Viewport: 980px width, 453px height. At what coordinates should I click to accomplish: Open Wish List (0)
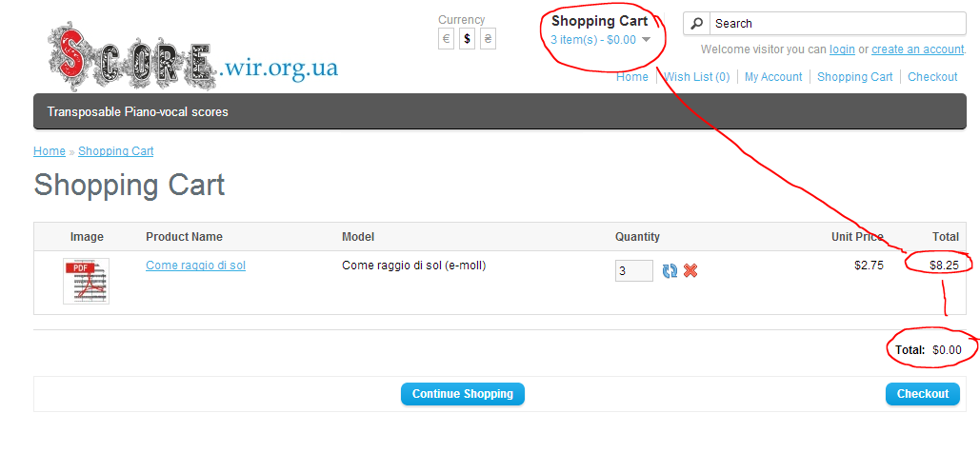[697, 77]
